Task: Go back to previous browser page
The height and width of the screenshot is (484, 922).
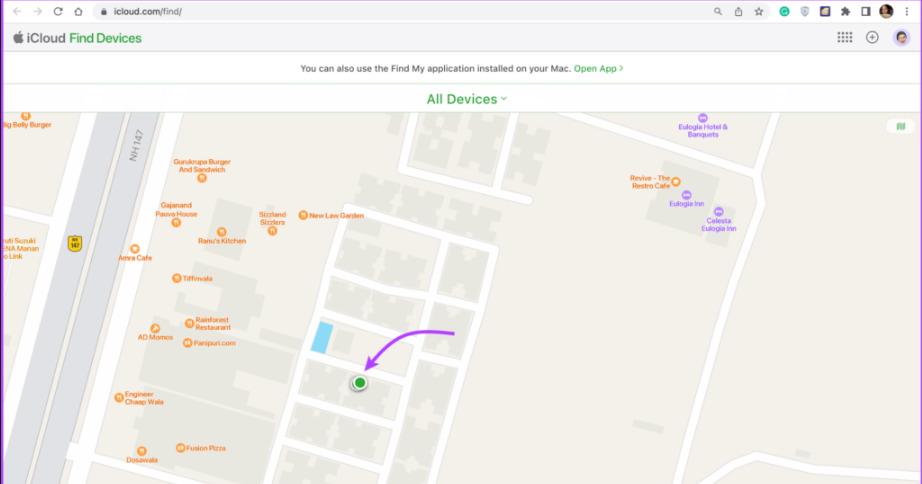Action: click(17, 11)
